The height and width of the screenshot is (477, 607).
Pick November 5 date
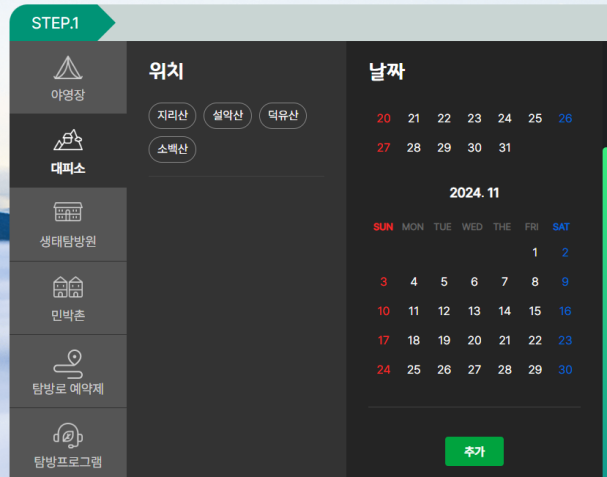tap(444, 282)
